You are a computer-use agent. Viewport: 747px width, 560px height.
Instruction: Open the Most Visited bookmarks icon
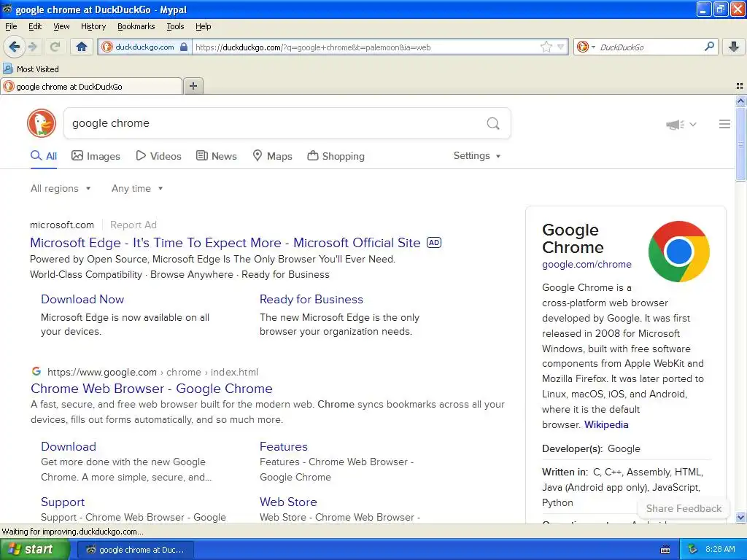7,69
